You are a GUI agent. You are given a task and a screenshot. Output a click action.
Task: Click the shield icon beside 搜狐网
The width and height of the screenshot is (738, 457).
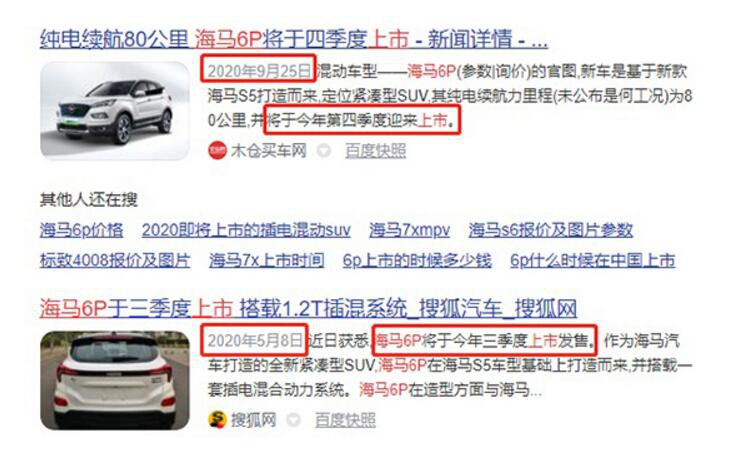click(x=294, y=420)
